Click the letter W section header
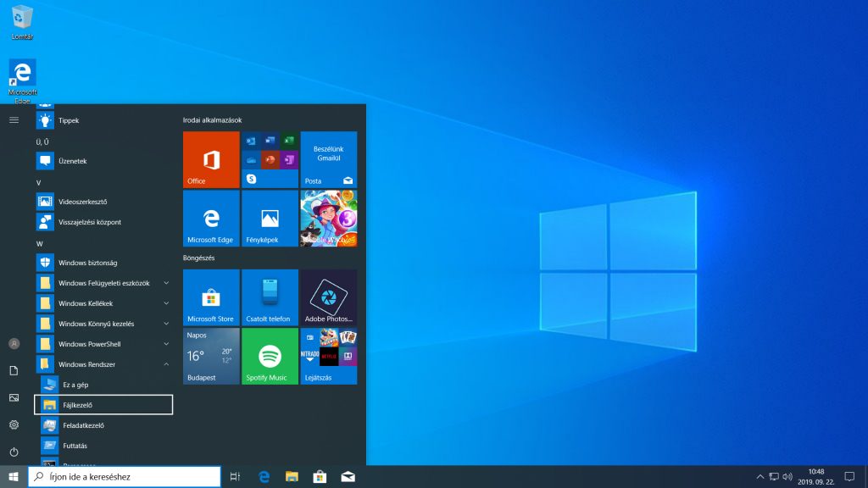The width and height of the screenshot is (868, 488). (x=39, y=243)
